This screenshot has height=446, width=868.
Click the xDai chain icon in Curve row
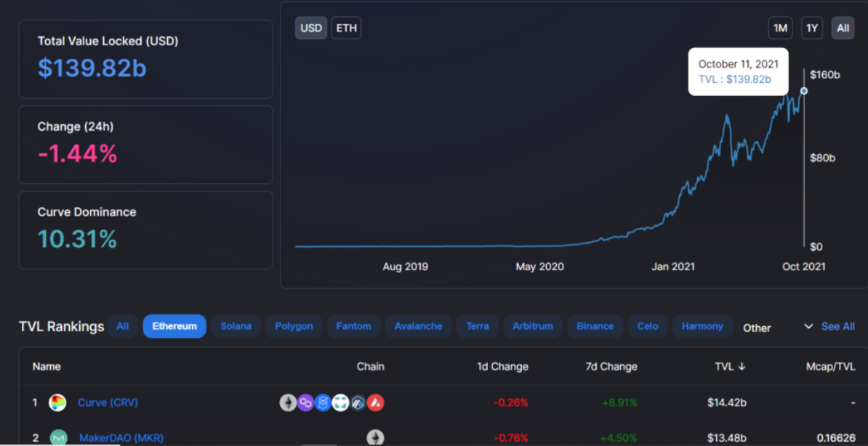coord(340,403)
